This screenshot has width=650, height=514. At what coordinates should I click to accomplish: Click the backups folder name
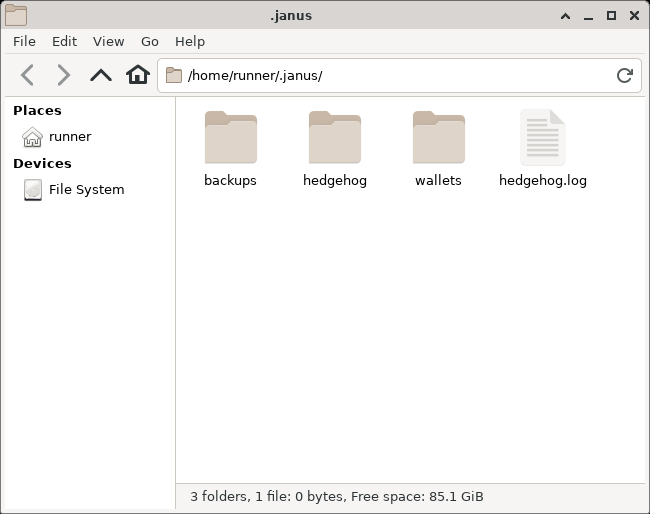pos(230,180)
